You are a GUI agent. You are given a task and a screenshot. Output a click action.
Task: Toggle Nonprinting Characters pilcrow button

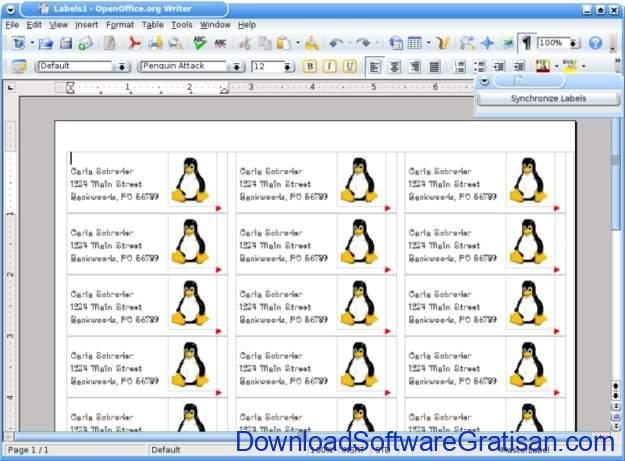pos(527,43)
